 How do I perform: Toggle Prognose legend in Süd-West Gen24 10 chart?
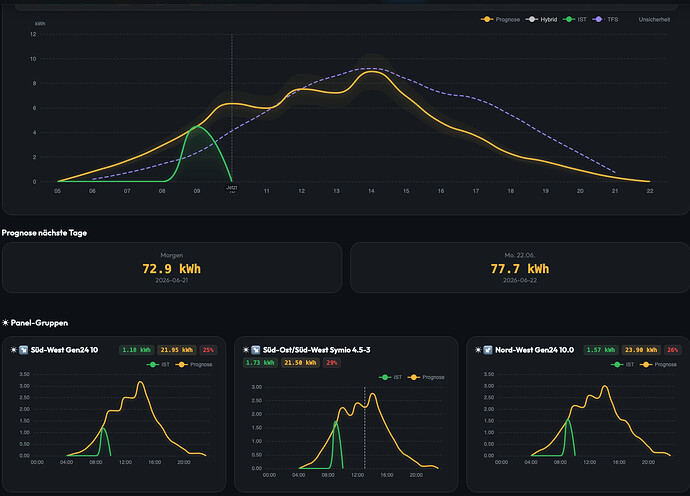194,364
